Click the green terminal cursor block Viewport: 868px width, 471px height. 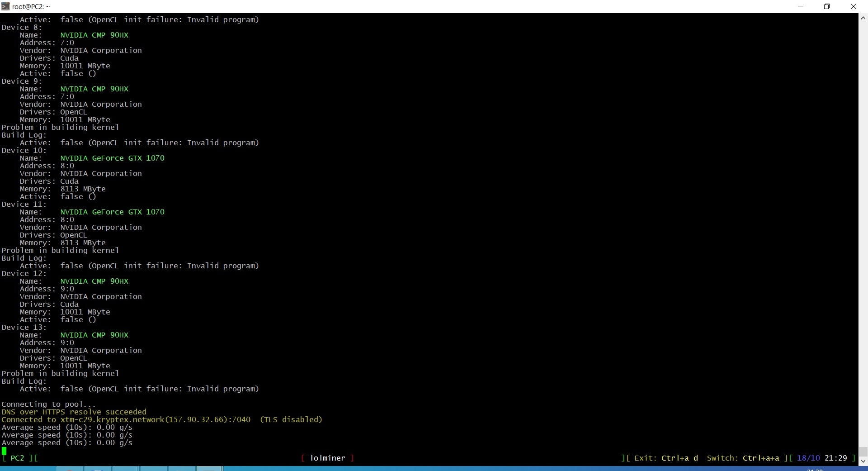tap(4, 451)
